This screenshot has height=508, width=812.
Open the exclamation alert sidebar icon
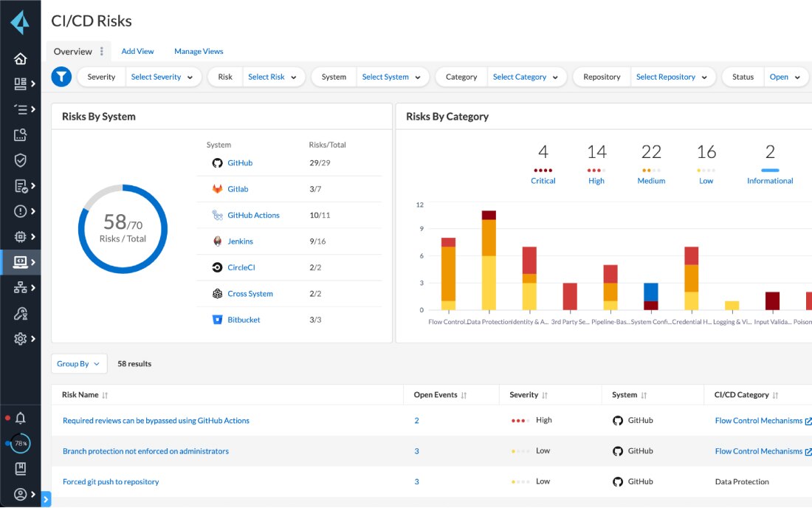coord(20,210)
